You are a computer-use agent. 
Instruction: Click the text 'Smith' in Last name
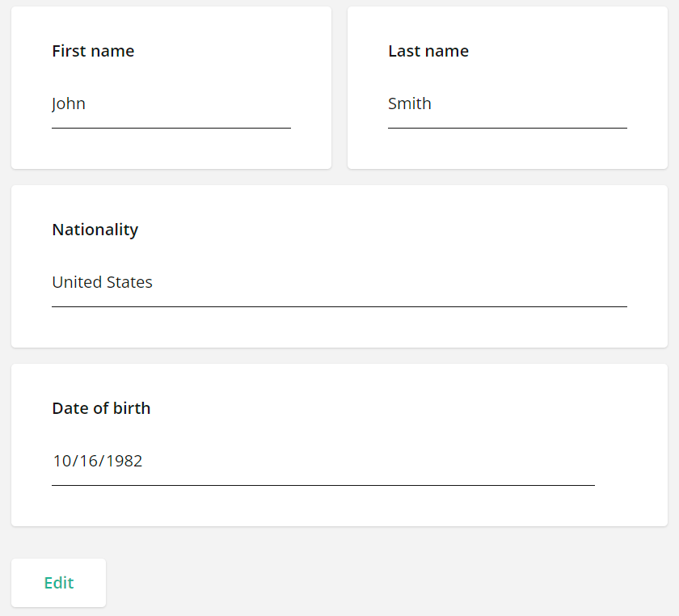(x=410, y=103)
